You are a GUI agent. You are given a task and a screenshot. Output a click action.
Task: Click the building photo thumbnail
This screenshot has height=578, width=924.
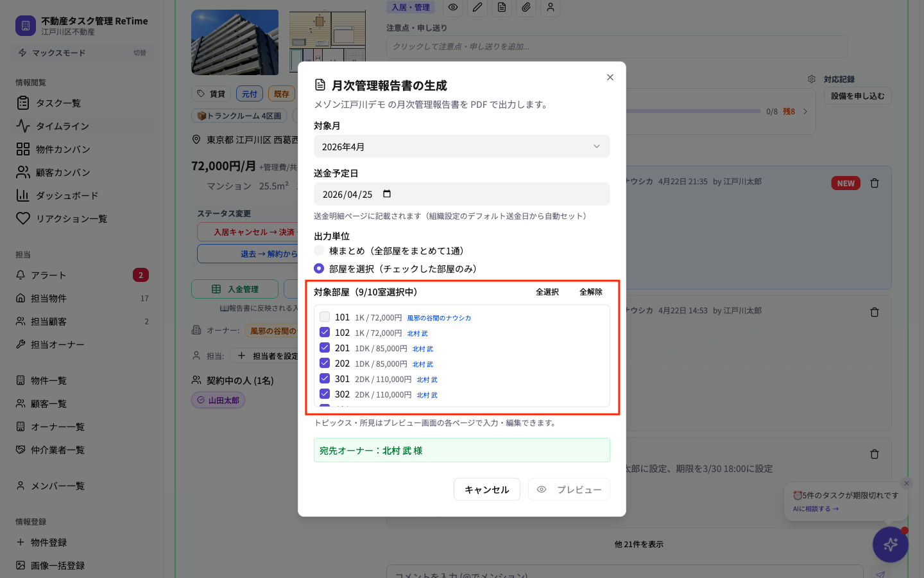tap(235, 42)
